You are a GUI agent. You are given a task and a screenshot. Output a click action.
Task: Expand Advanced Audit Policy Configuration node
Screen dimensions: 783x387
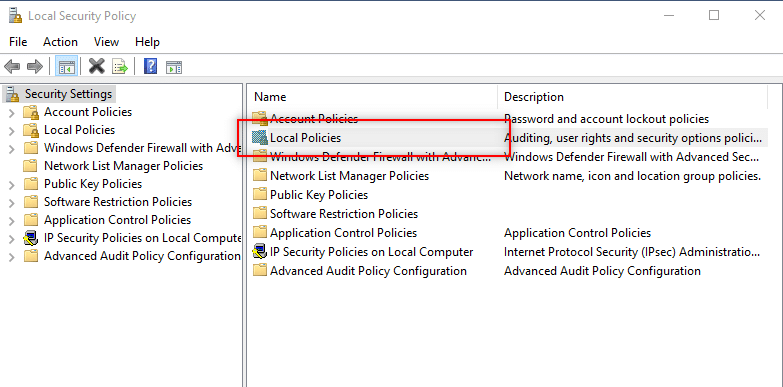pos(12,256)
